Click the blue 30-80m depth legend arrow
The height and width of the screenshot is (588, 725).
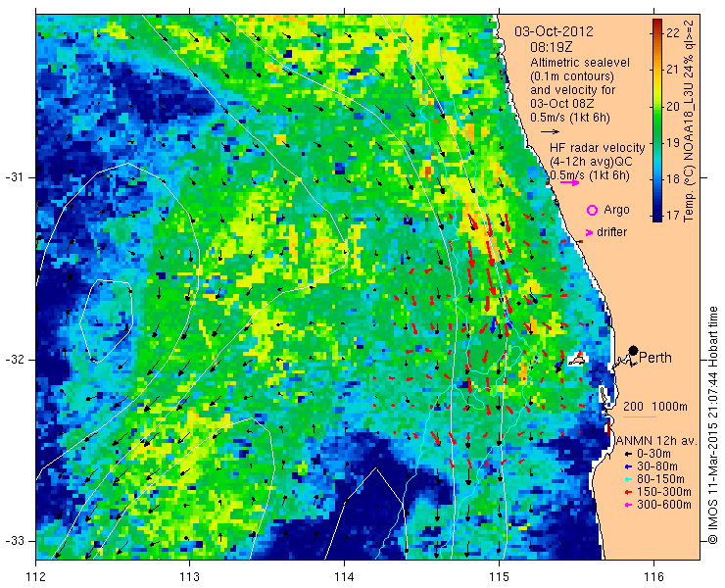[x=627, y=466]
